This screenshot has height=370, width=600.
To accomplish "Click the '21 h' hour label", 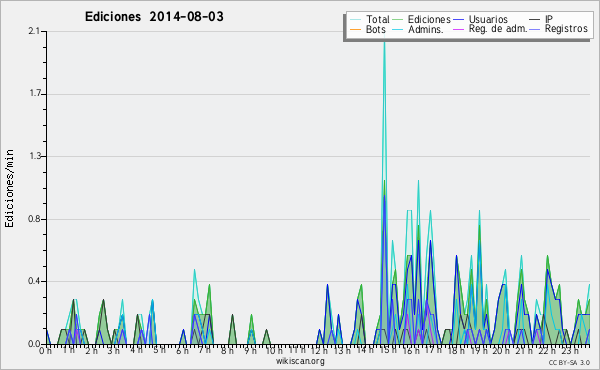I will pyautogui.click(x=523, y=351).
